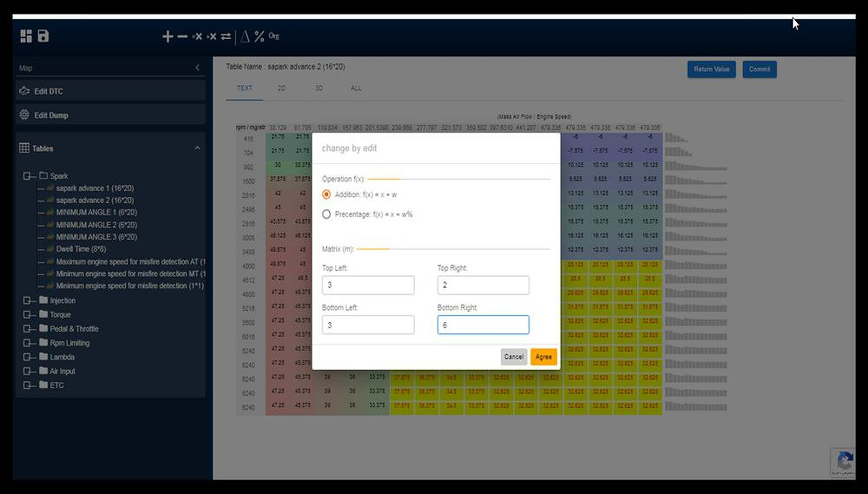This screenshot has height=494, width=868.
Task: Click the Injection folder icon
Action: click(44, 300)
